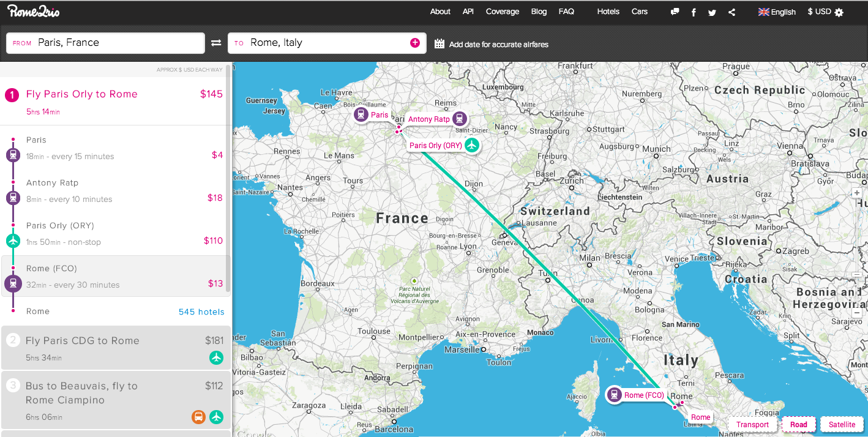The width and height of the screenshot is (868, 437).
Task: Open the English language dropdown
Action: click(777, 12)
